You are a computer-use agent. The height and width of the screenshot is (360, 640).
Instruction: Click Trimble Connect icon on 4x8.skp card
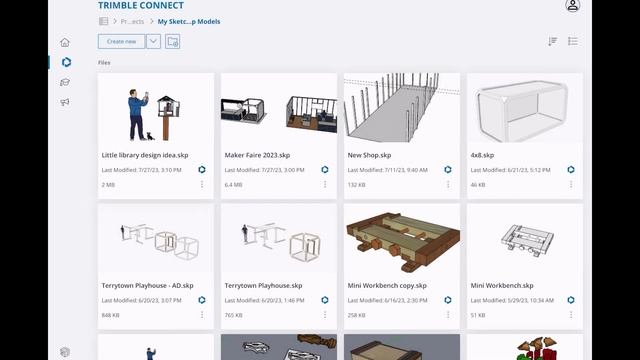coord(571,169)
